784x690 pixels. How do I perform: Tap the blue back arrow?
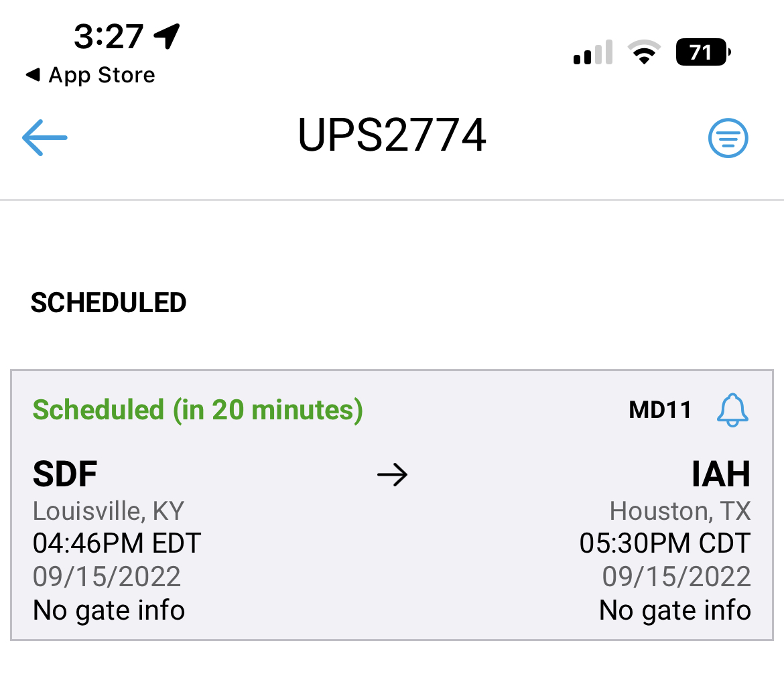(x=45, y=137)
